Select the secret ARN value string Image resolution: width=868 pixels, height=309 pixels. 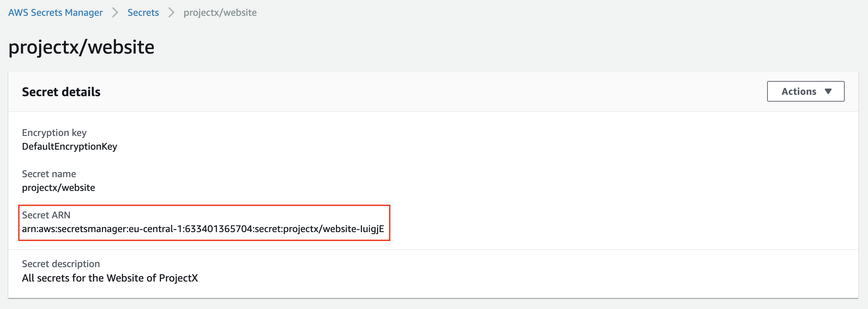203,229
